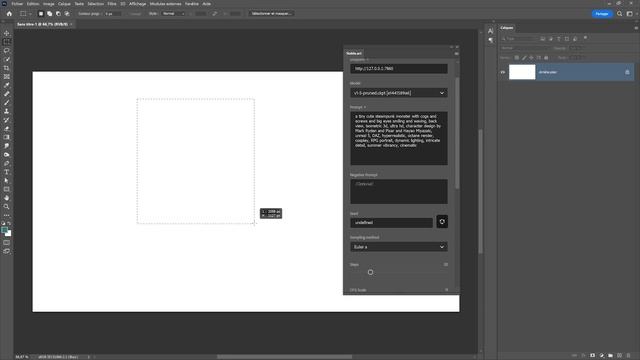The width and height of the screenshot is (640, 360).
Task: Select the Horizontal Type tool
Action: pyautogui.click(x=7, y=172)
